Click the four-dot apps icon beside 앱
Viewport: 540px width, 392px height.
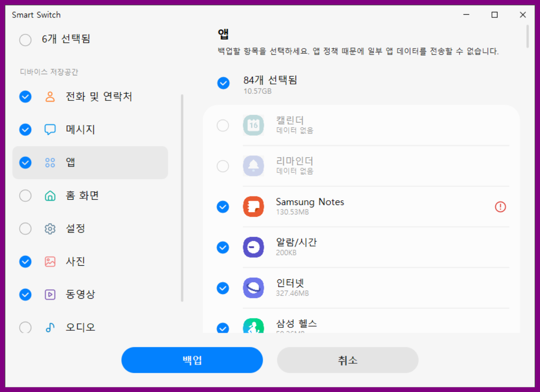coord(50,163)
